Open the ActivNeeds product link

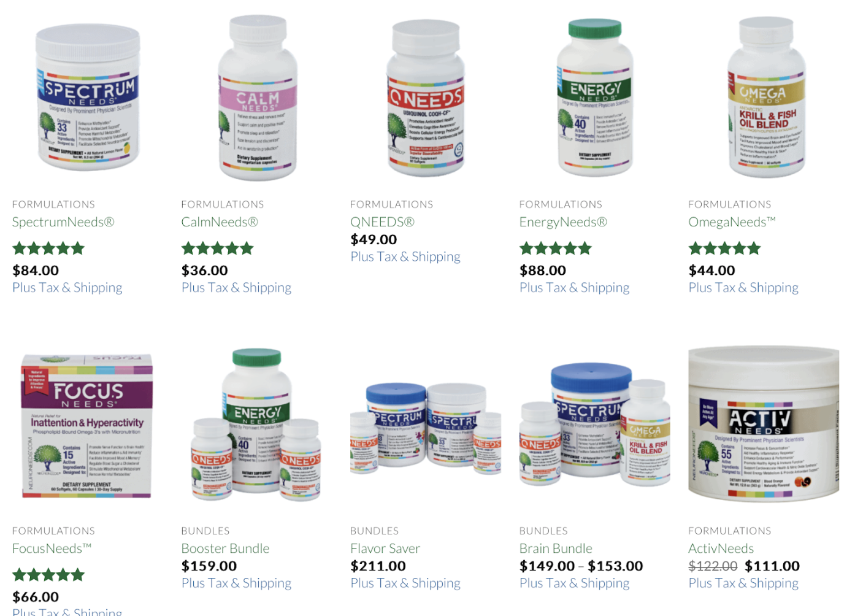[x=721, y=549]
